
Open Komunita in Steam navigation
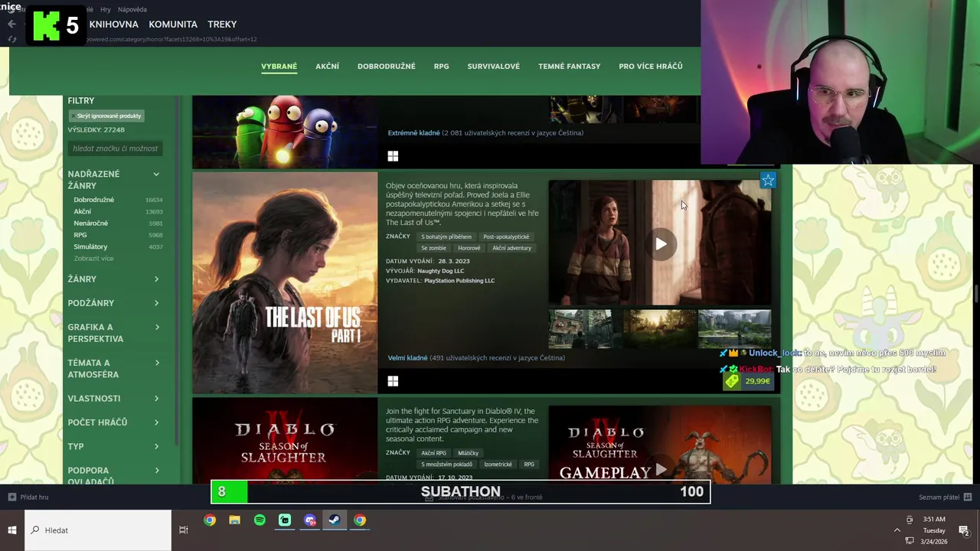173,24
